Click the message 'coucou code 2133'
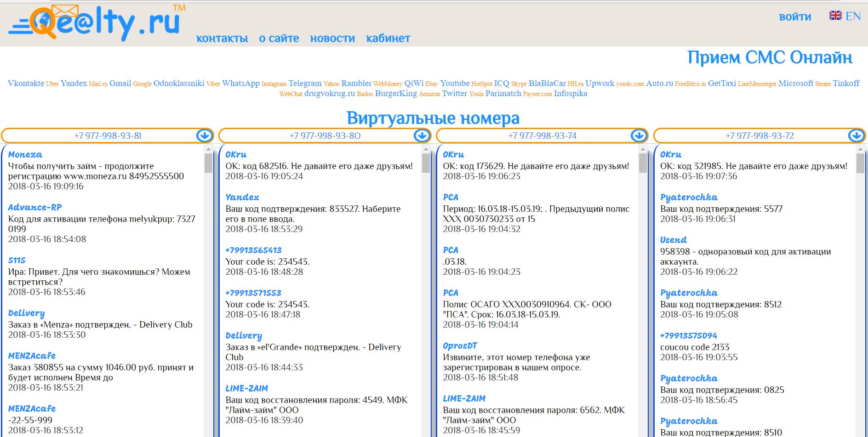The image size is (868, 437). coord(695,347)
